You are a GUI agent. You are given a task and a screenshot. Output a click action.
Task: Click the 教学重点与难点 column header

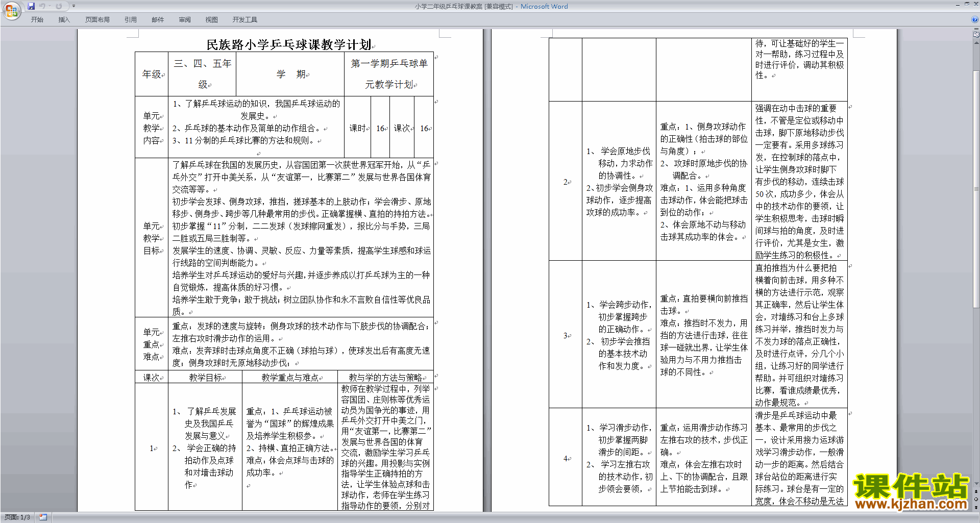click(x=290, y=378)
